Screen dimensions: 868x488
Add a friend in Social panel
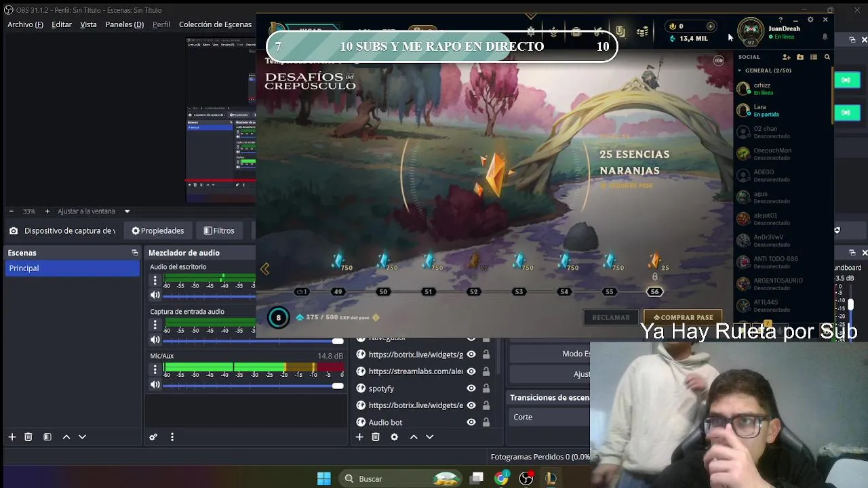787,57
